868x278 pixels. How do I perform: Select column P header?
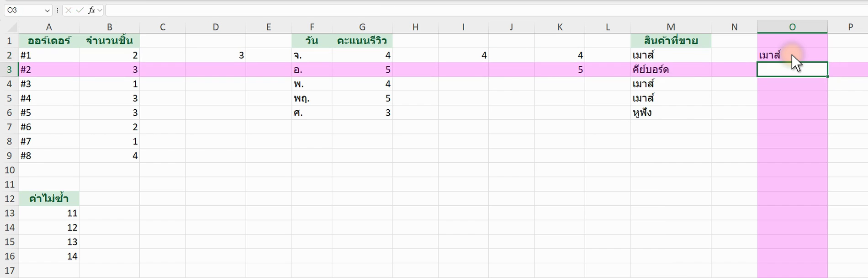coord(850,27)
